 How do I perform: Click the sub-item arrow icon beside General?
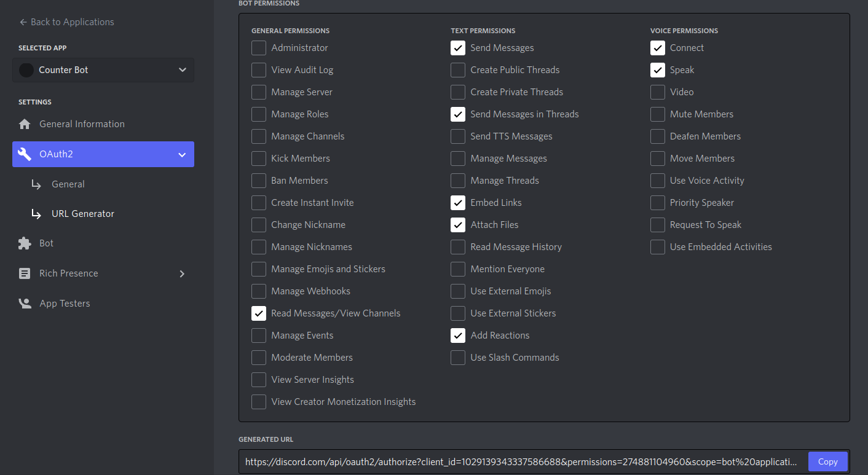[37, 184]
